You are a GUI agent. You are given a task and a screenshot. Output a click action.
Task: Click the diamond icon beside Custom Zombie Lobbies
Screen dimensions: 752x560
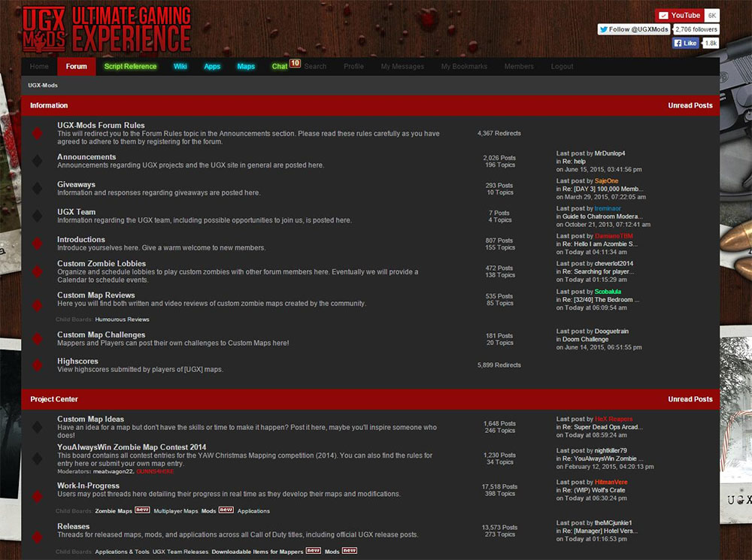pyautogui.click(x=38, y=271)
